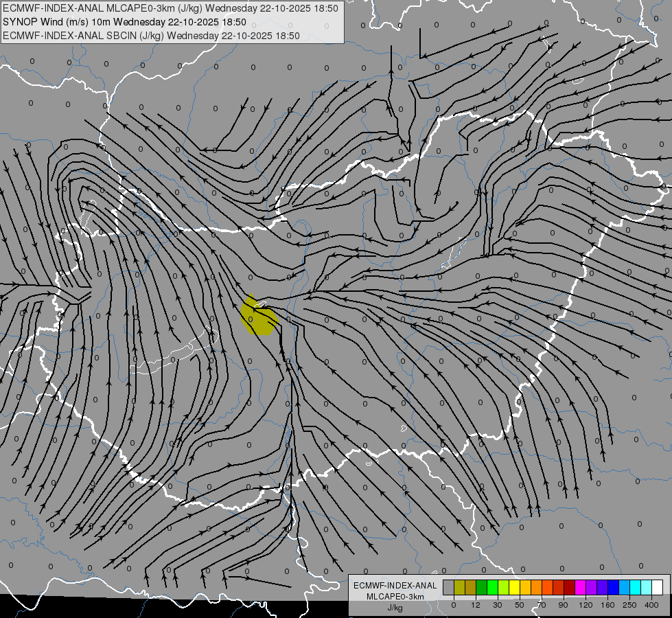Viewport: 672px width, 618px height.
Task: Click the legend scale value 30
Action: (498, 605)
